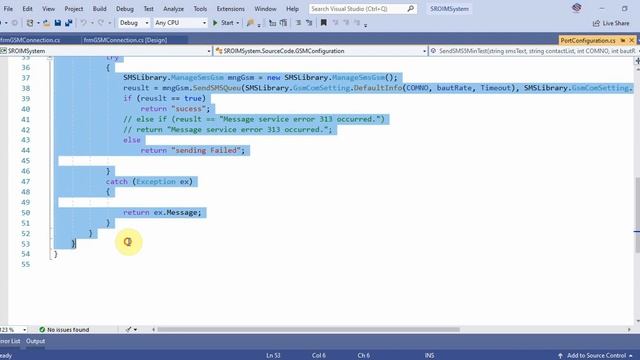Click the search magnifier icon
The image size is (640, 360).
[x=411, y=9]
